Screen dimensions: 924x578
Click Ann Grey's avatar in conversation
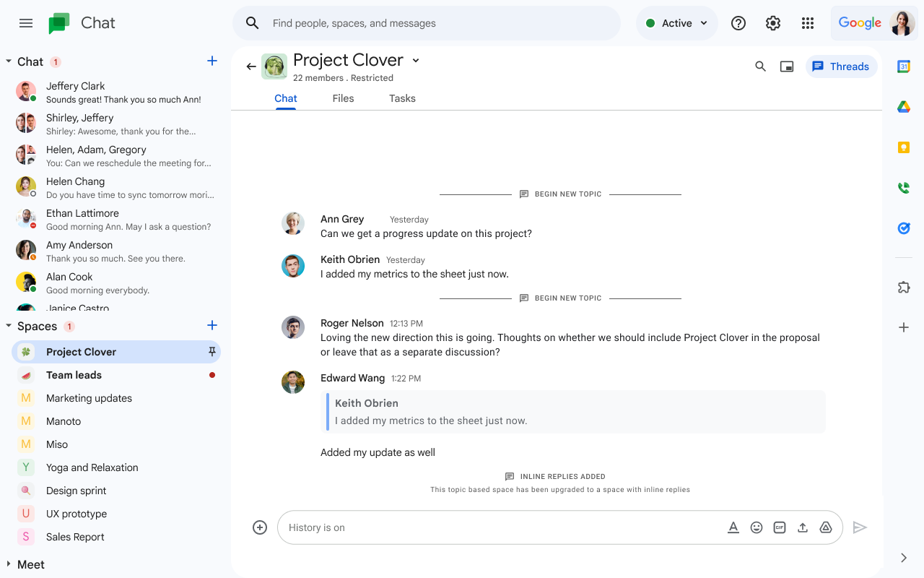click(293, 223)
